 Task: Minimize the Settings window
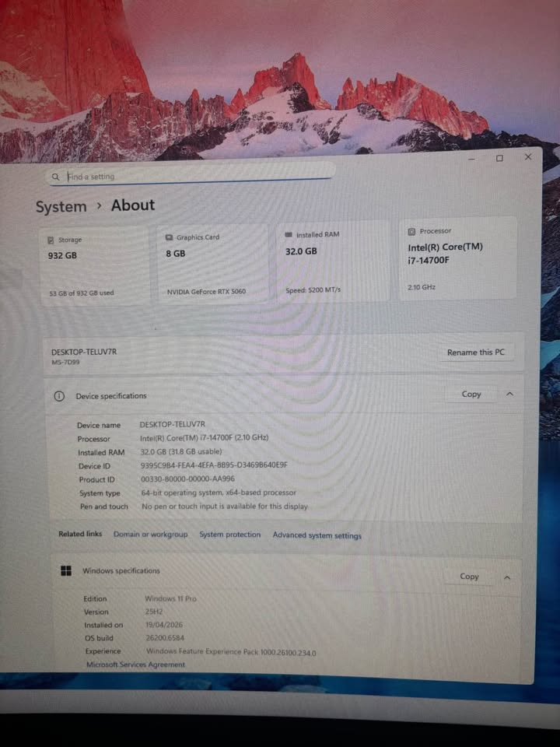click(471, 159)
